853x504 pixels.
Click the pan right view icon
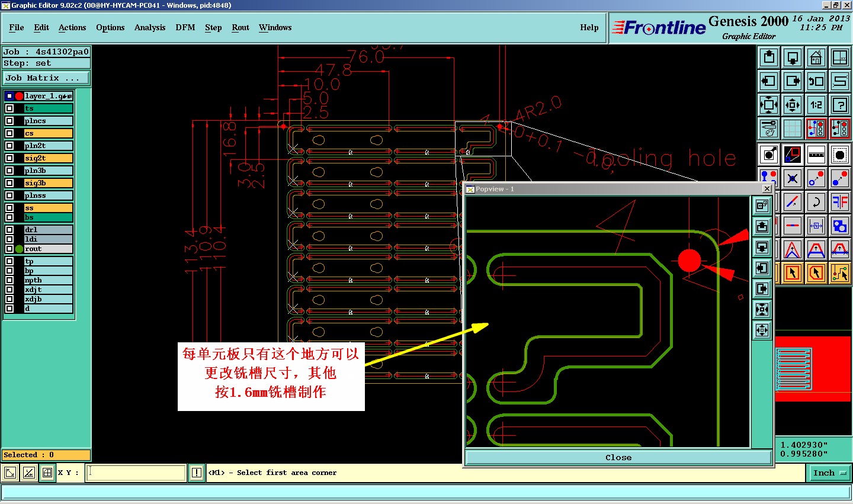point(793,81)
